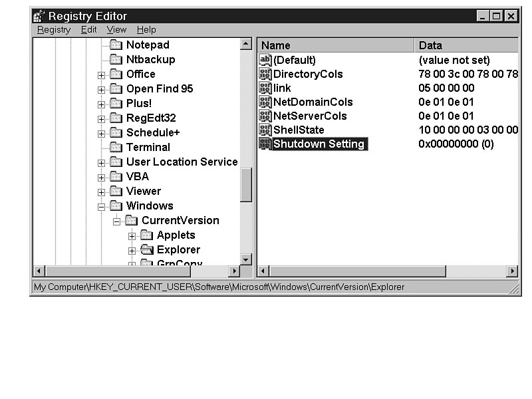This screenshot has width=532, height=399.
Task: Click the binary icon beside DirectoryCols
Action: 265,74
